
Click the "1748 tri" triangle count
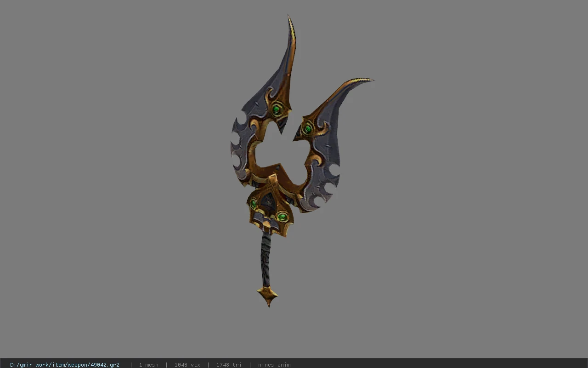click(229, 365)
